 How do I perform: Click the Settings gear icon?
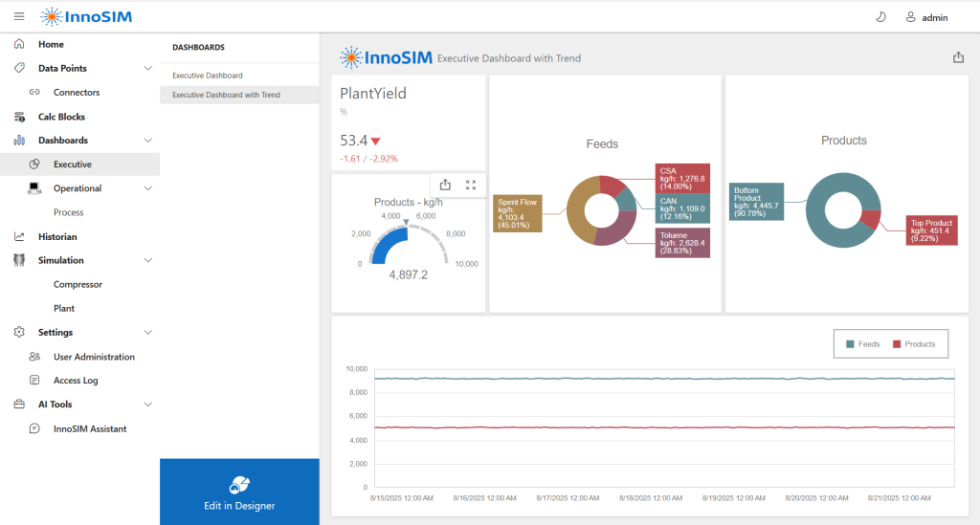(19, 332)
